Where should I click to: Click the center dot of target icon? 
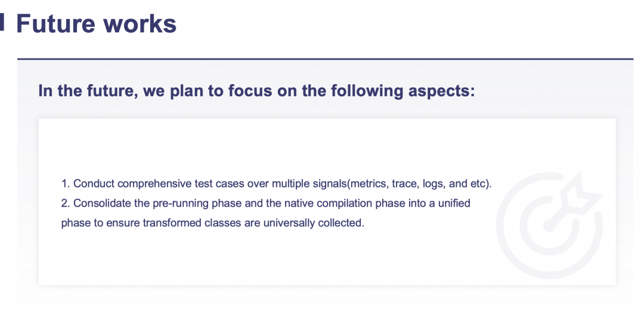tap(549, 225)
